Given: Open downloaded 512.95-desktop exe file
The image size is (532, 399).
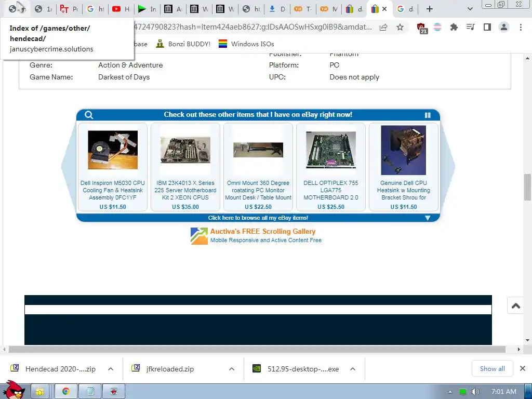Looking at the screenshot, I should [x=297, y=369].
